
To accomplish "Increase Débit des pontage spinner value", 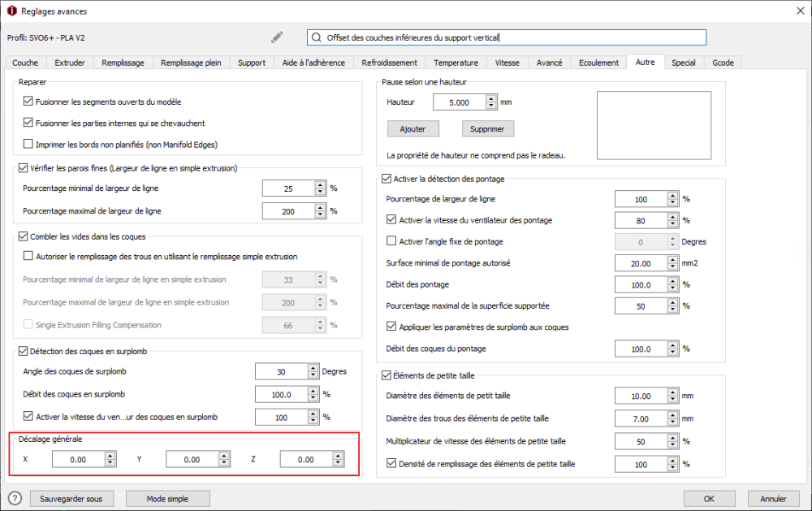I will [672, 281].
